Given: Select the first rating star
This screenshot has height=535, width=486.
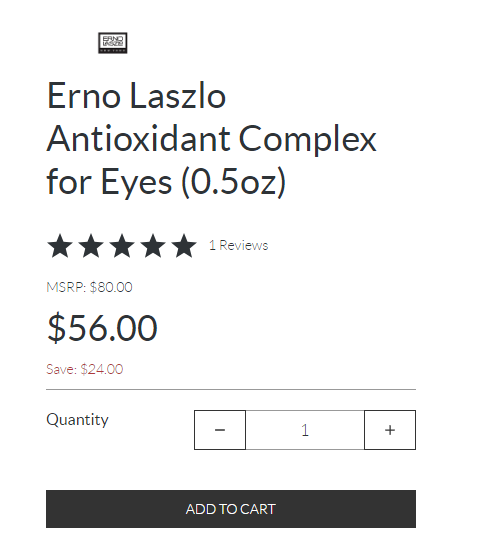Looking at the screenshot, I should (x=60, y=245).
